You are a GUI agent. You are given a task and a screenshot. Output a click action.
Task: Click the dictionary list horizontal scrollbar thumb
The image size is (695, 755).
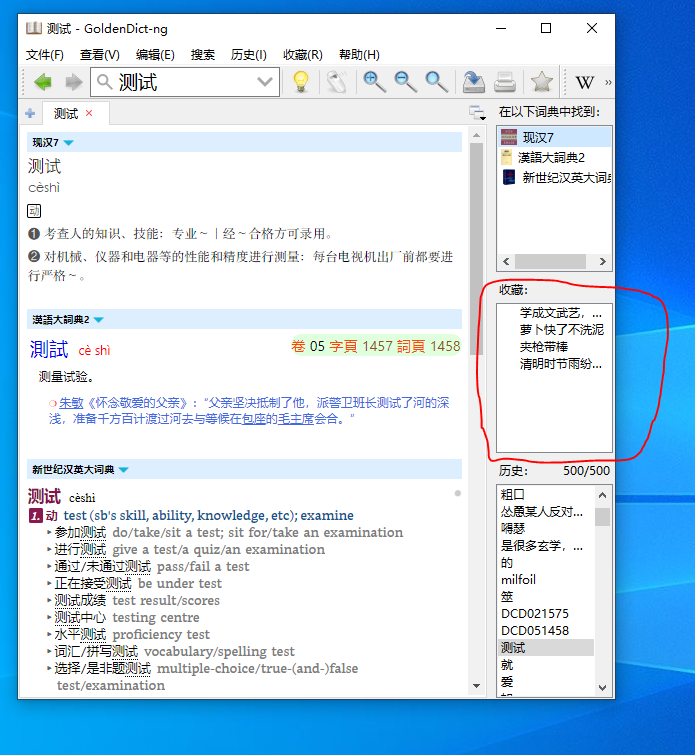(x=551, y=261)
